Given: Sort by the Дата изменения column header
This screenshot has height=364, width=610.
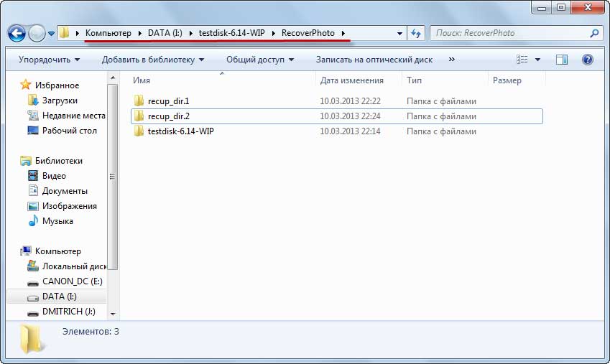Looking at the screenshot, I should pos(359,80).
